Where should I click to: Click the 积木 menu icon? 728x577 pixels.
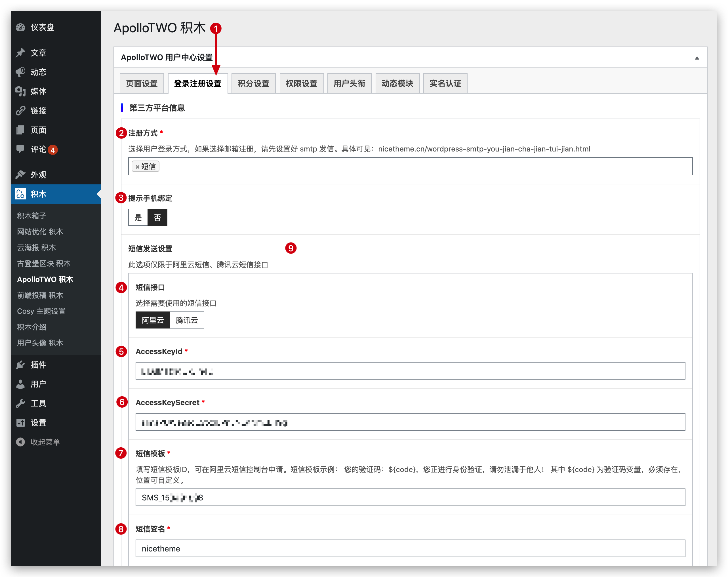(21, 194)
